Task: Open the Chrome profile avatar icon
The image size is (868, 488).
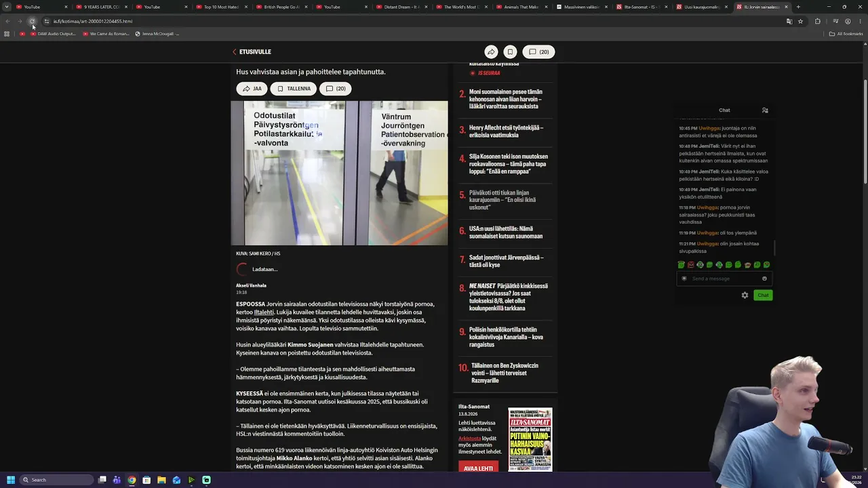Action: tap(848, 21)
